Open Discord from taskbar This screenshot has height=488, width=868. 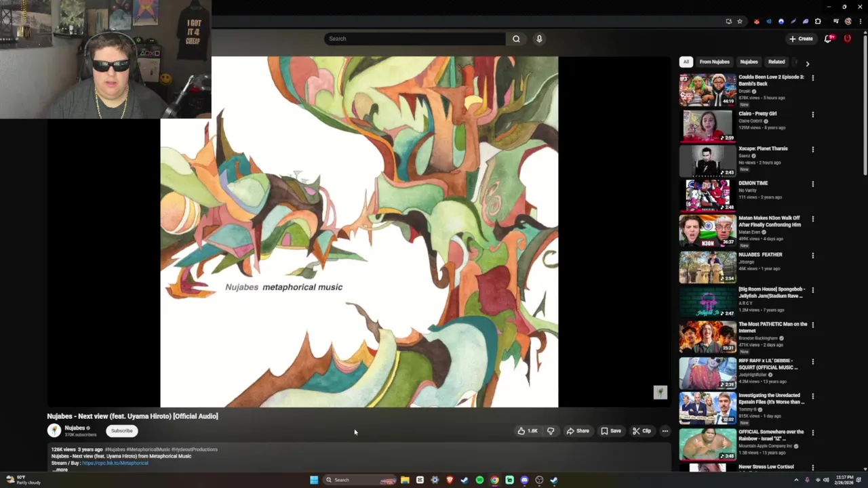pyautogui.click(x=524, y=480)
